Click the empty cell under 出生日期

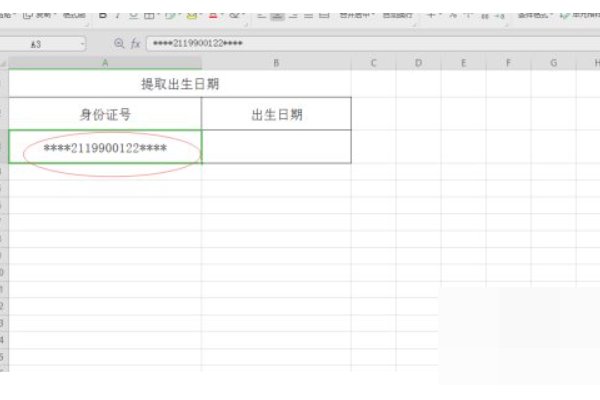click(x=276, y=147)
